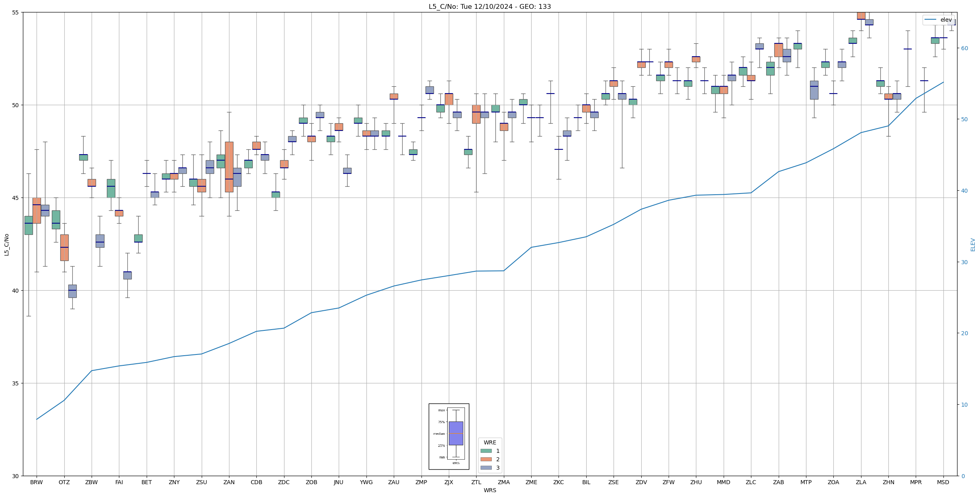Click the BRW station label on x-axis
980x497 pixels.
point(37,482)
